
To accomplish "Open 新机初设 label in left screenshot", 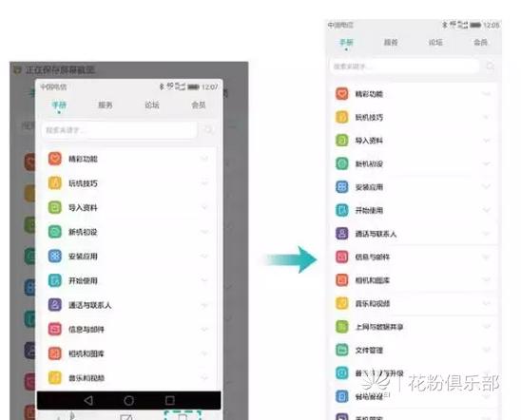I will coord(83,232).
